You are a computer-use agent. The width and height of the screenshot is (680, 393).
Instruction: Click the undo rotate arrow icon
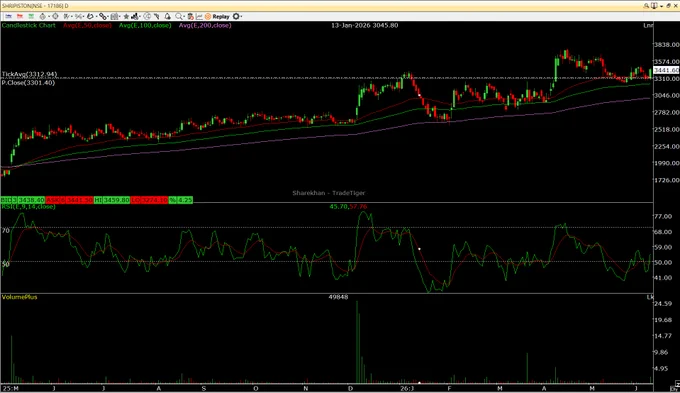pos(90,16)
